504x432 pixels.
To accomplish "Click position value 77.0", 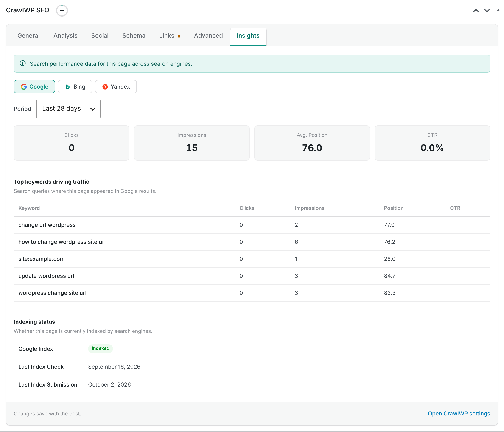I will pyautogui.click(x=389, y=225).
